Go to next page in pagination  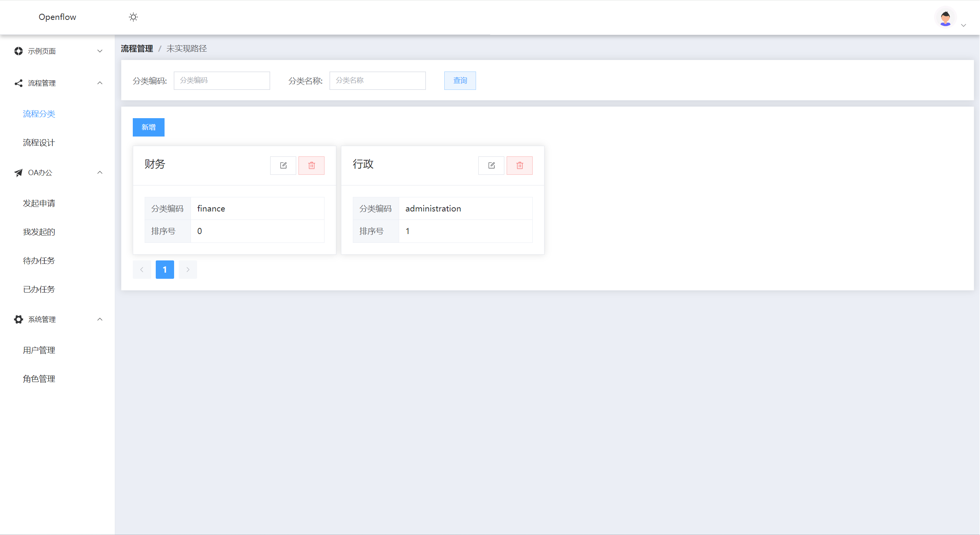[x=188, y=270]
